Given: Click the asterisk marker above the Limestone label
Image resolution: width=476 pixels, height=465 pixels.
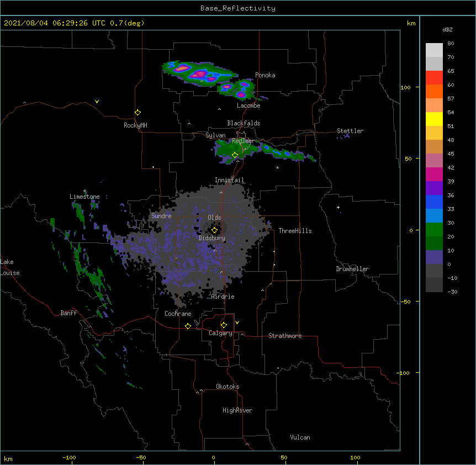Looking at the screenshot, I should pos(84,191).
